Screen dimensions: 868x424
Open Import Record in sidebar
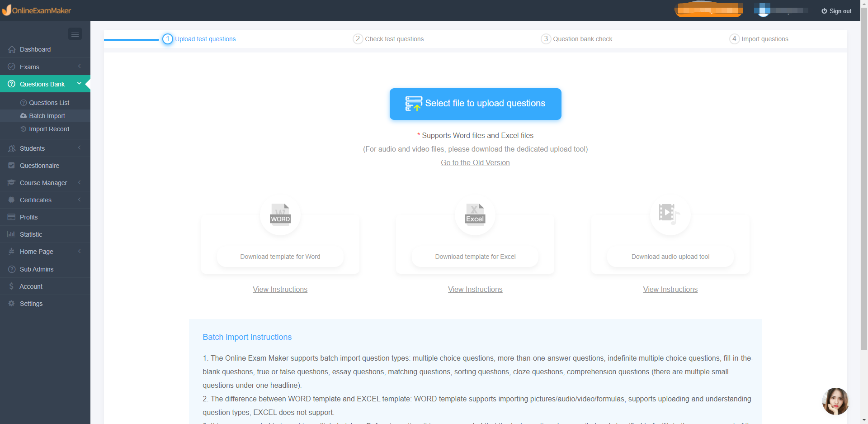pyautogui.click(x=45, y=129)
